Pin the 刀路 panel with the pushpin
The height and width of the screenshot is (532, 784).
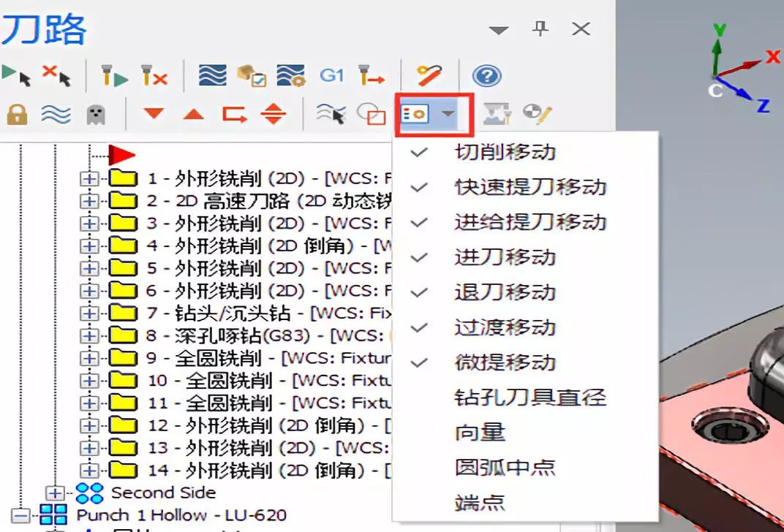540,29
